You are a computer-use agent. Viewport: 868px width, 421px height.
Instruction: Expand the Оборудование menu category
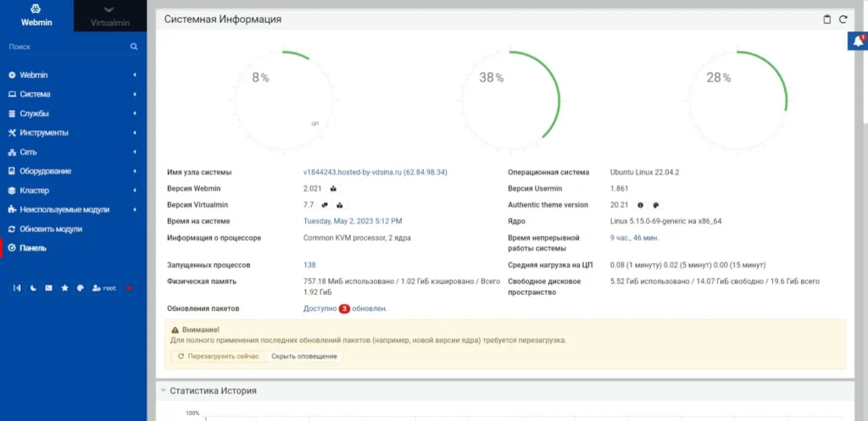click(x=73, y=171)
